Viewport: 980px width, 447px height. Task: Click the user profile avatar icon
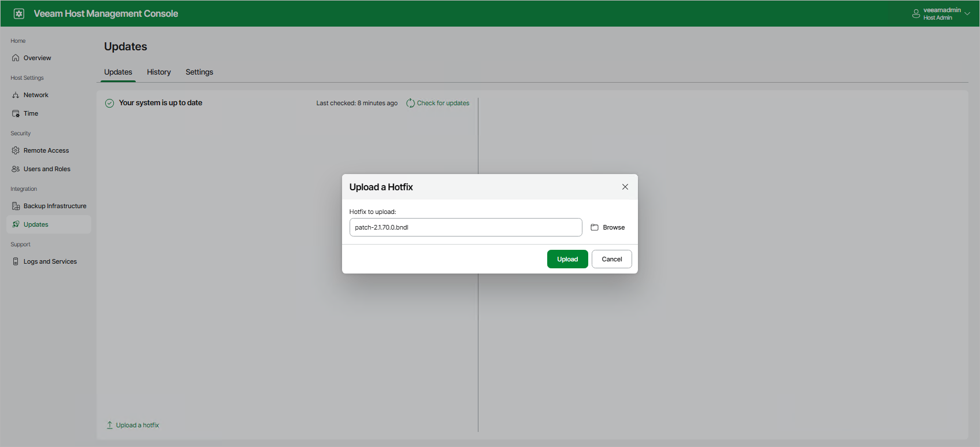pos(916,14)
